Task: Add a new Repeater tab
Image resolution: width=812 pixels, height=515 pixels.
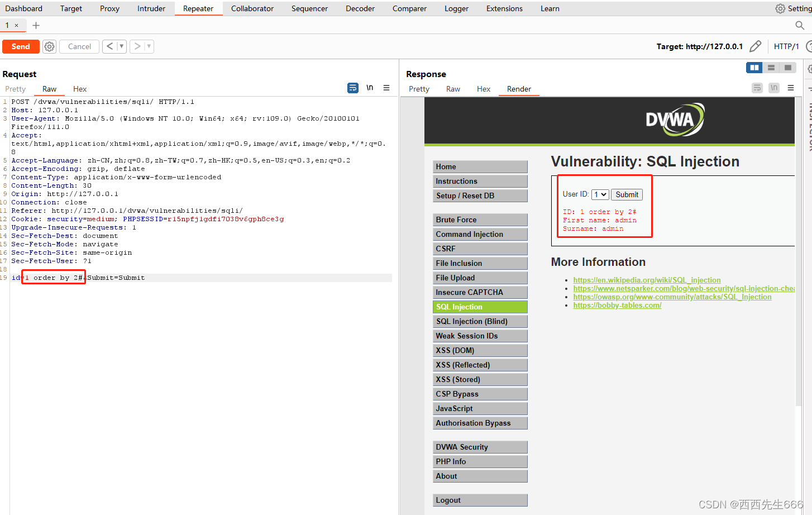Action: 36,25
